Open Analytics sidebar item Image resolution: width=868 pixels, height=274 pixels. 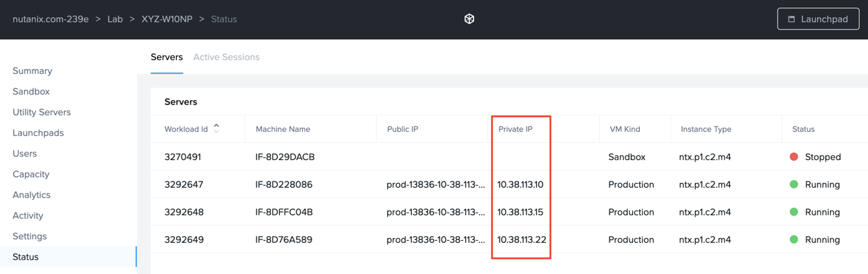tap(32, 195)
